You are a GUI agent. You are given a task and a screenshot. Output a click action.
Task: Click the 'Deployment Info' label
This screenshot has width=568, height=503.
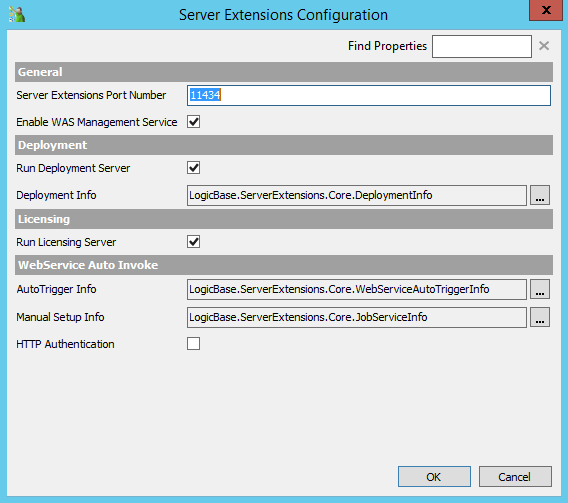pyautogui.click(x=56, y=195)
